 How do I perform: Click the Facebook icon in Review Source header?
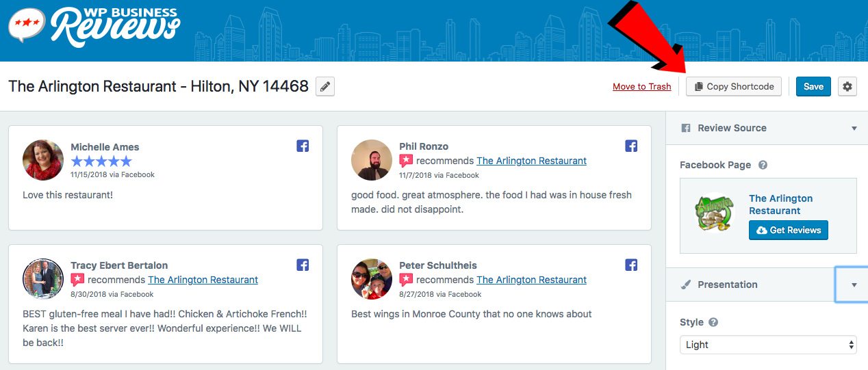[x=685, y=128]
